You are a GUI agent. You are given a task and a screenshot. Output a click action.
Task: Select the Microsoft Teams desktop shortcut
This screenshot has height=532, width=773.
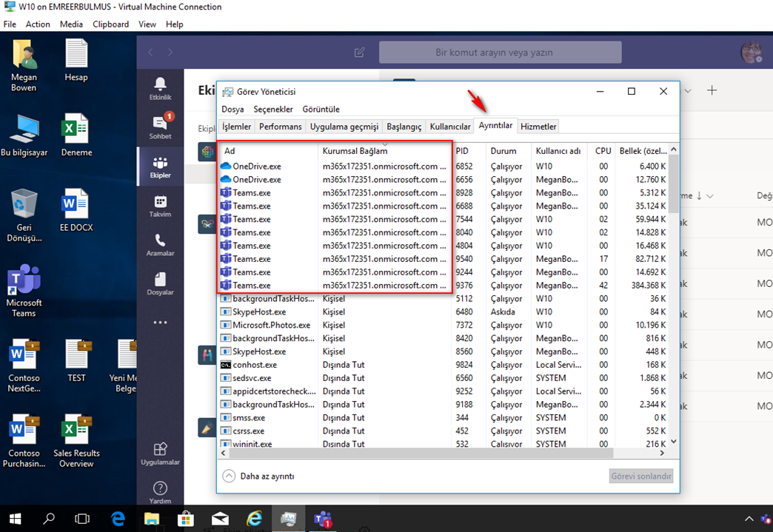click(x=24, y=291)
